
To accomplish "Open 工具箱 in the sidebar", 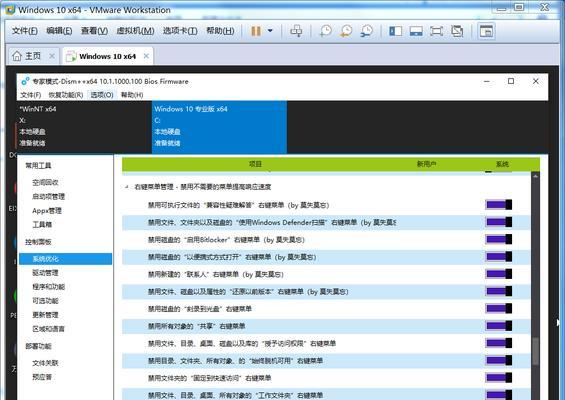I will [42, 225].
